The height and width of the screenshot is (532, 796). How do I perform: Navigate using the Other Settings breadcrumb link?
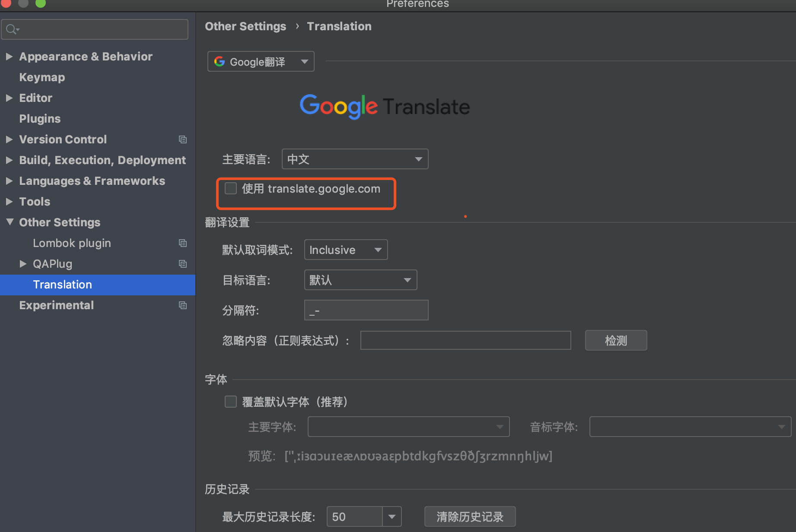click(x=245, y=26)
